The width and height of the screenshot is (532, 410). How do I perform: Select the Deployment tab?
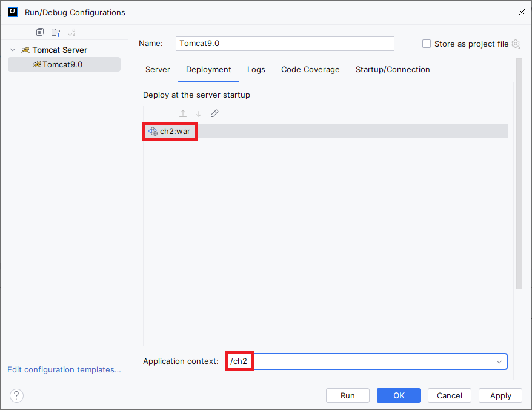click(208, 70)
